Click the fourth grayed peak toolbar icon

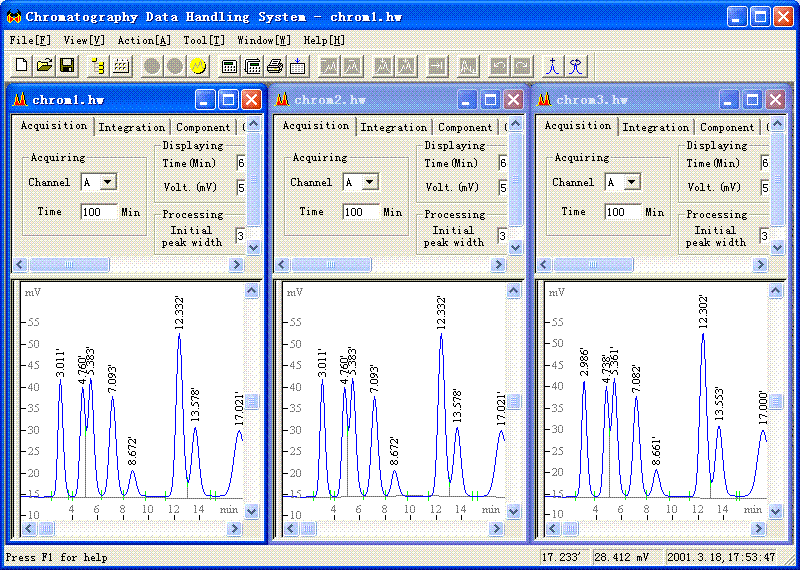406,65
